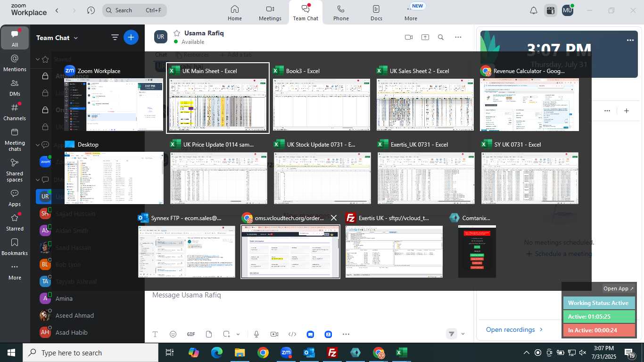The height and width of the screenshot is (362, 644).
Task: Open the notifications bell
Action: [x=534, y=10]
